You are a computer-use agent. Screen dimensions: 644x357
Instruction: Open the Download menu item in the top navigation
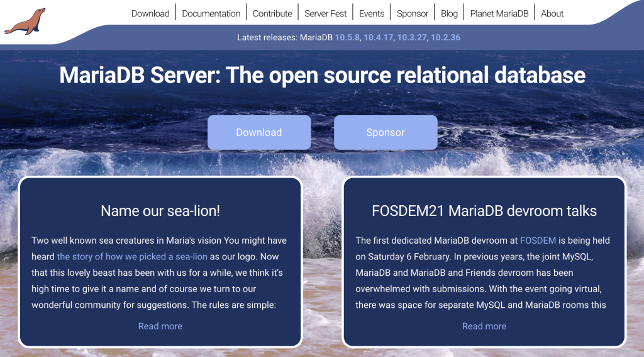[150, 13]
